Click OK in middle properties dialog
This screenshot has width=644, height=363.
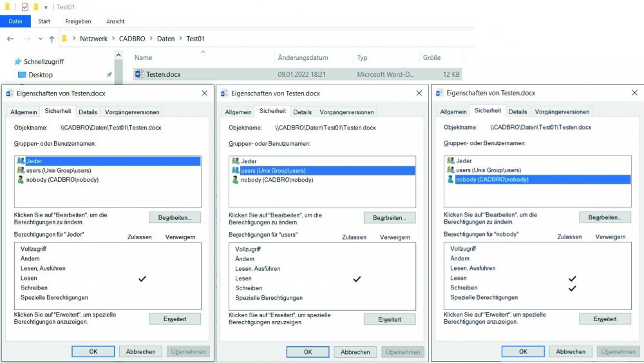(x=308, y=352)
